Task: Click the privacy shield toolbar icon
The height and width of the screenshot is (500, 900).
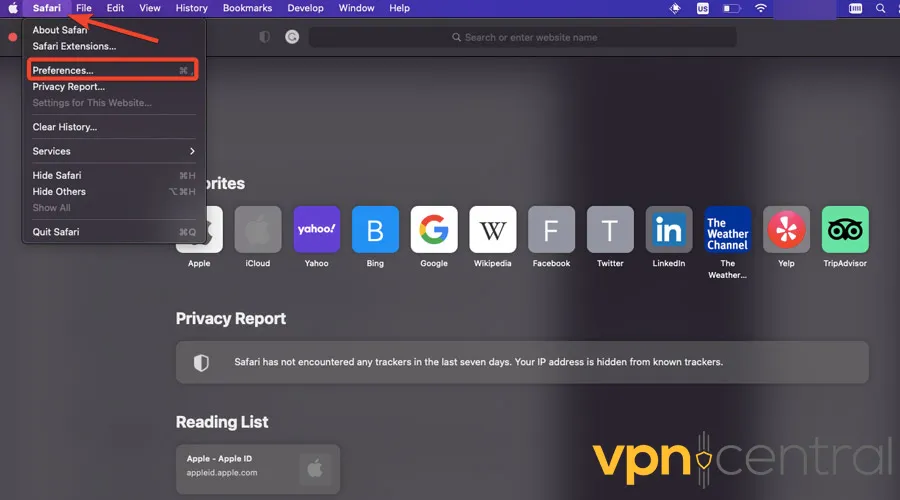Action: tap(265, 37)
